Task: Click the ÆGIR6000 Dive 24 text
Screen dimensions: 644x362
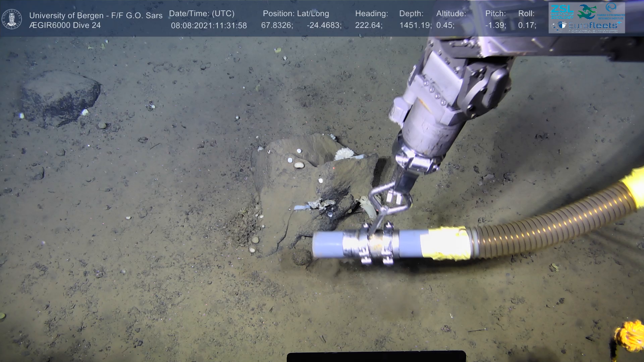Action: [x=65, y=25]
